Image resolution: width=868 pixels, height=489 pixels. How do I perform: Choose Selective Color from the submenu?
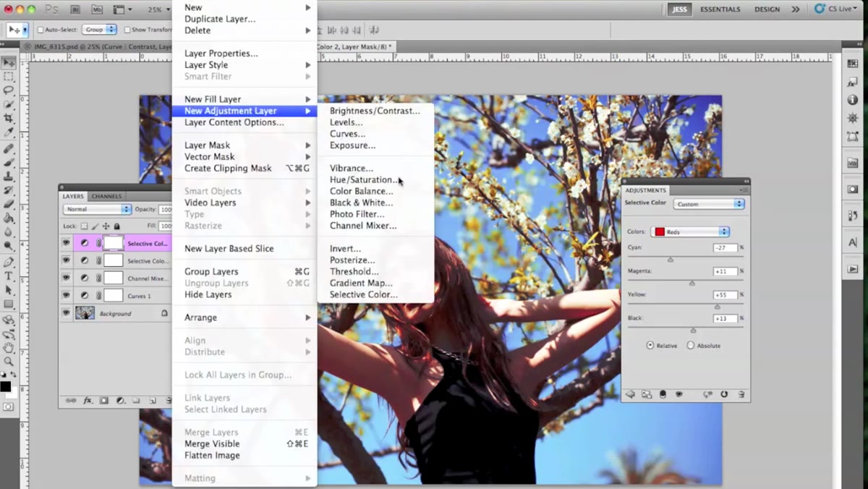point(364,294)
